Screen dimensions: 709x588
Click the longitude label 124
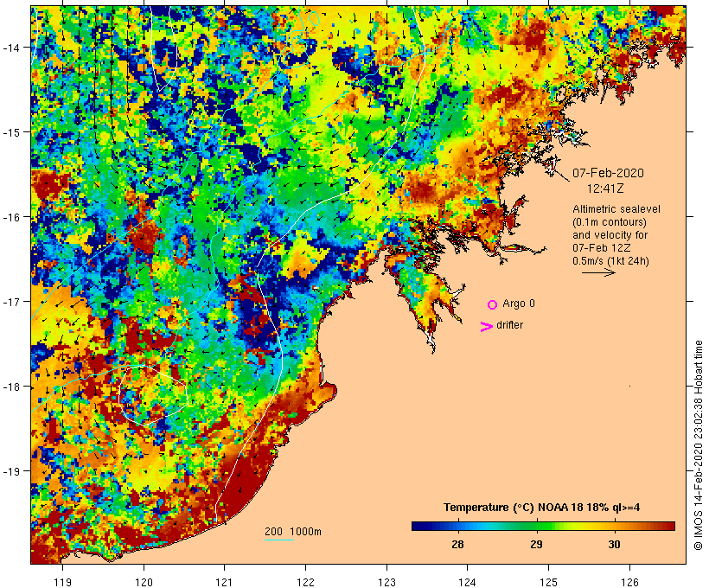point(468,582)
